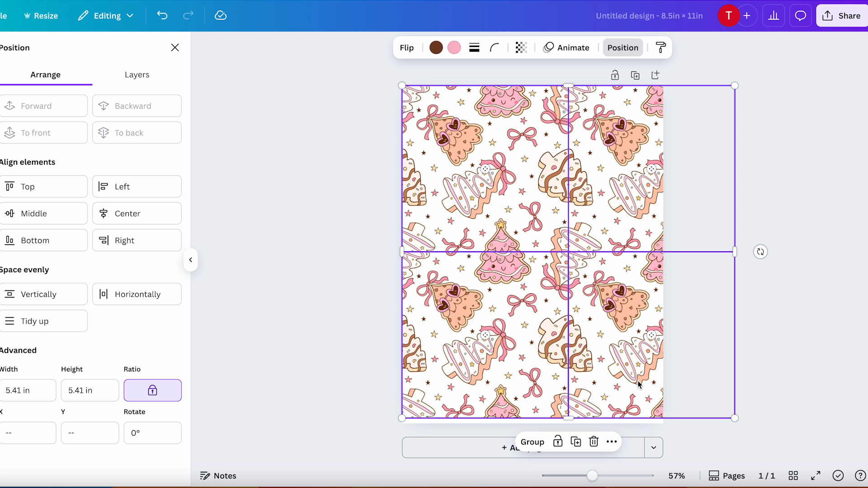Select the pink color swatch
This screenshot has height=488, width=868.
coord(454,47)
